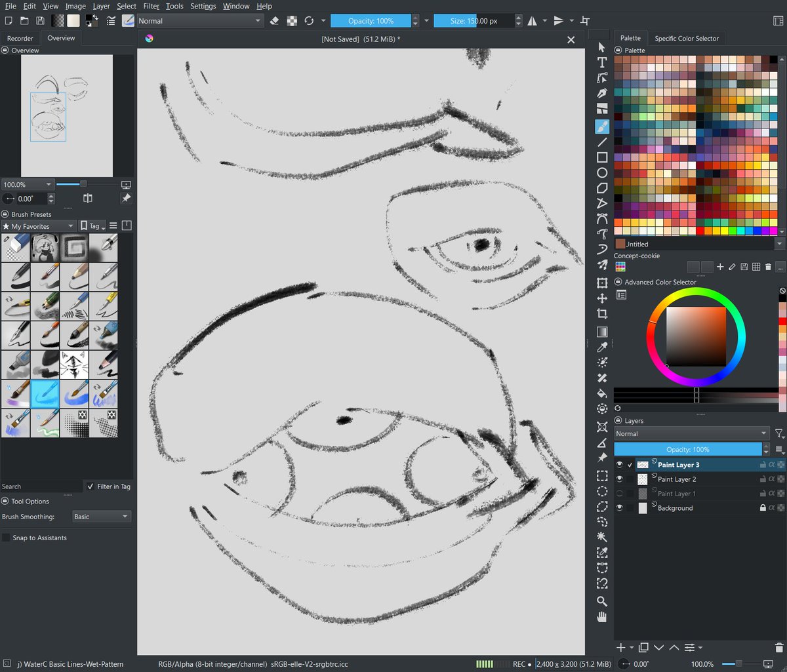Switch to the Recorder tab
The width and height of the screenshot is (787, 672).
[x=20, y=39]
